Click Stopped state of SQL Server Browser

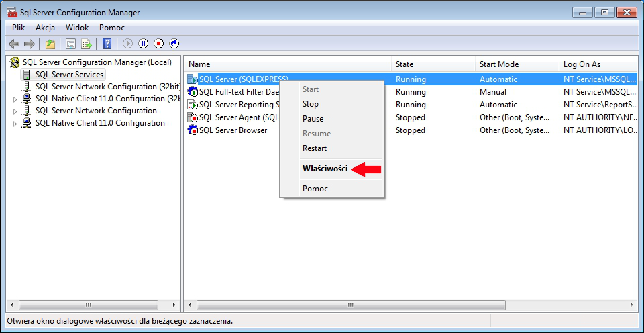click(x=411, y=130)
